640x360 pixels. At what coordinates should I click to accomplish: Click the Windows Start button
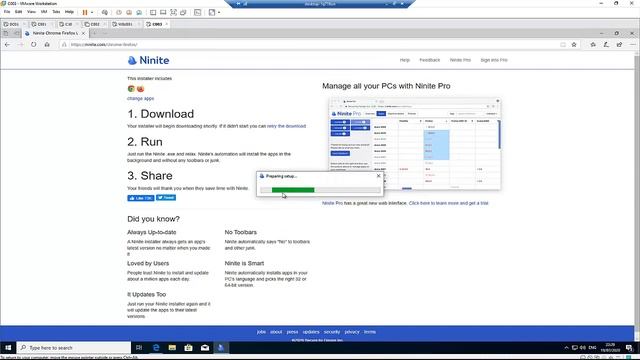coord(8,348)
